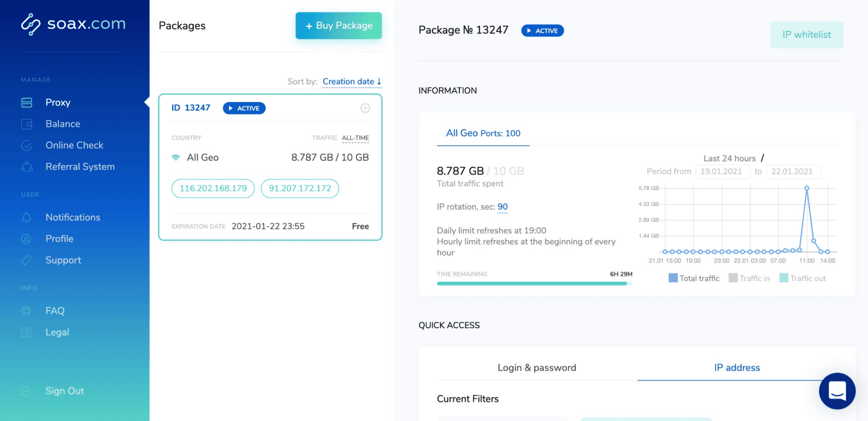This screenshot has height=421, width=868.
Task: Open the Balance page icon
Action: pos(27,124)
